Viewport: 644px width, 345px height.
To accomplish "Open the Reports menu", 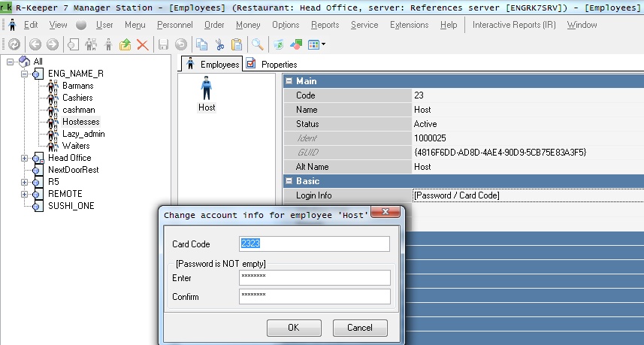I will pyautogui.click(x=325, y=25).
